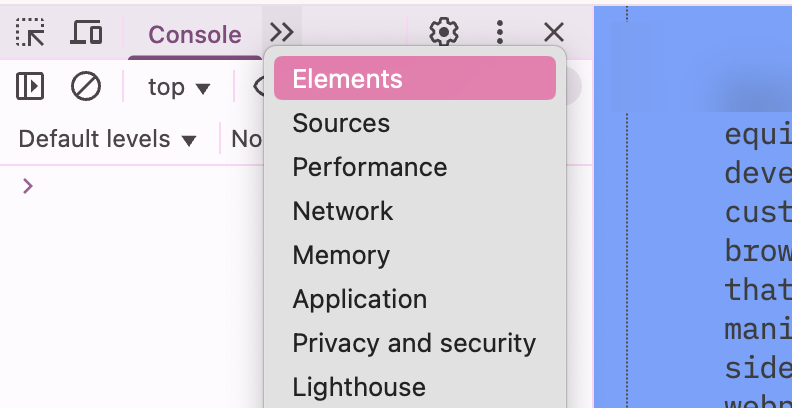Pick Network from the dropdown list
This screenshot has height=408, width=792.
pyautogui.click(x=343, y=211)
